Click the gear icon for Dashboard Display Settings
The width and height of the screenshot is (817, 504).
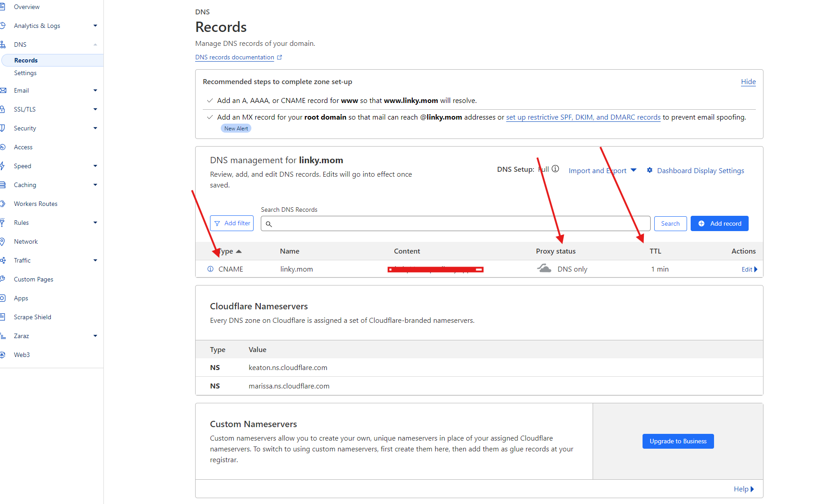click(x=650, y=170)
